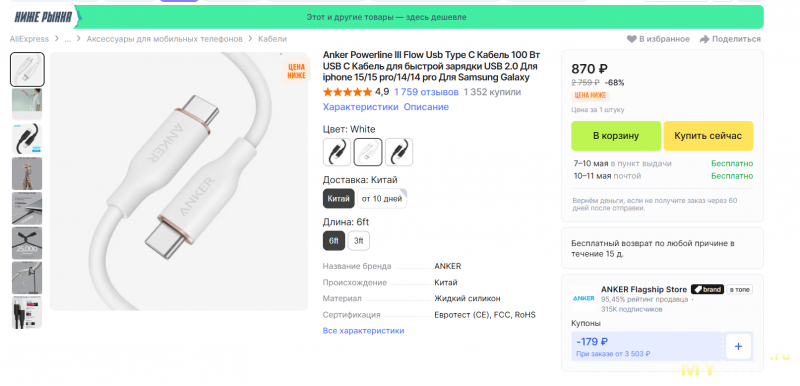
Task: Click the Купить сейчас button
Action: (x=708, y=136)
